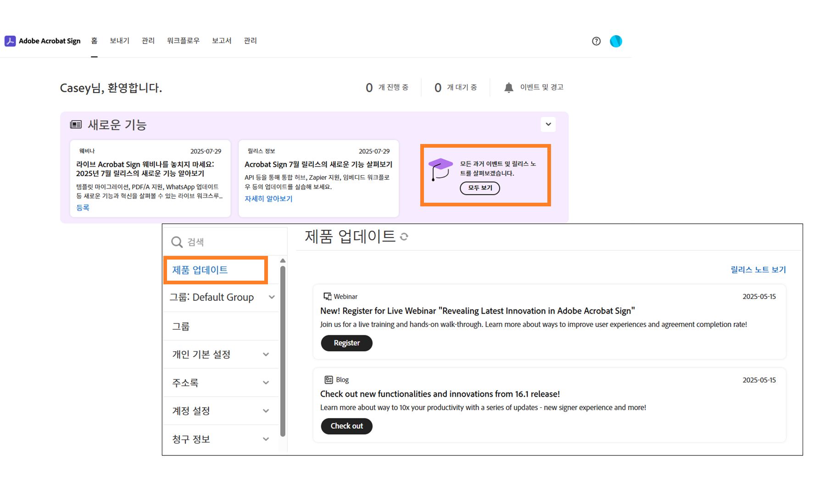This screenshot has height=504, width=813.
Task: Click the newspaper icon beside 새로운 기능
Action: click(x=76, y=125)
